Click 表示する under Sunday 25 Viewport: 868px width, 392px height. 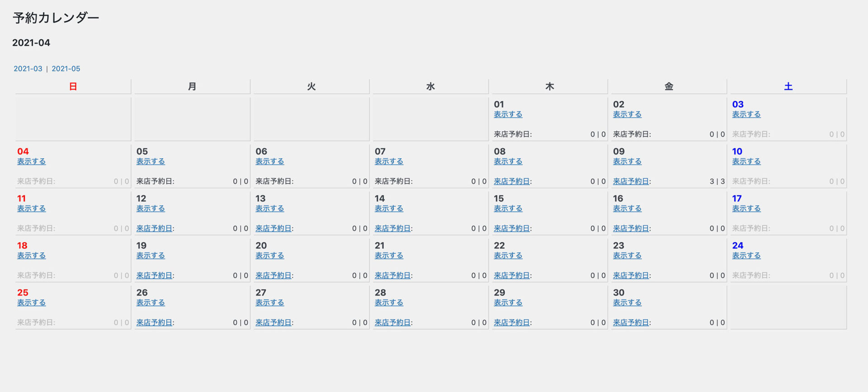[31, 303]
